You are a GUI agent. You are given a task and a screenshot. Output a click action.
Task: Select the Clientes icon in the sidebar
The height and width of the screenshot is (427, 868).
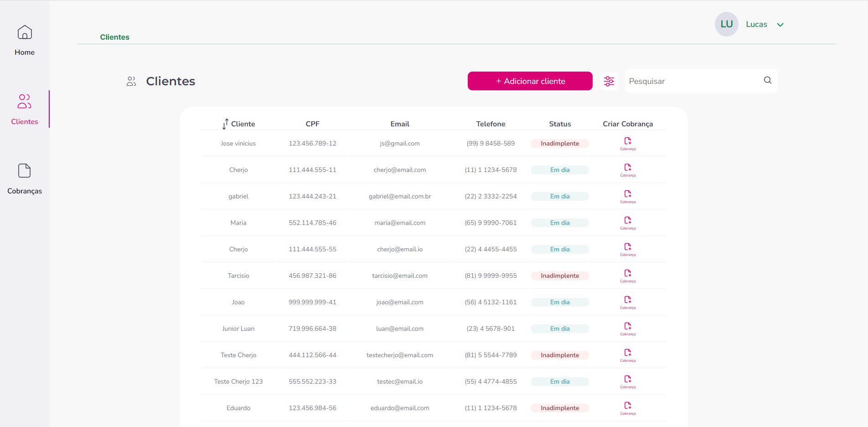(x=24, y=102)
